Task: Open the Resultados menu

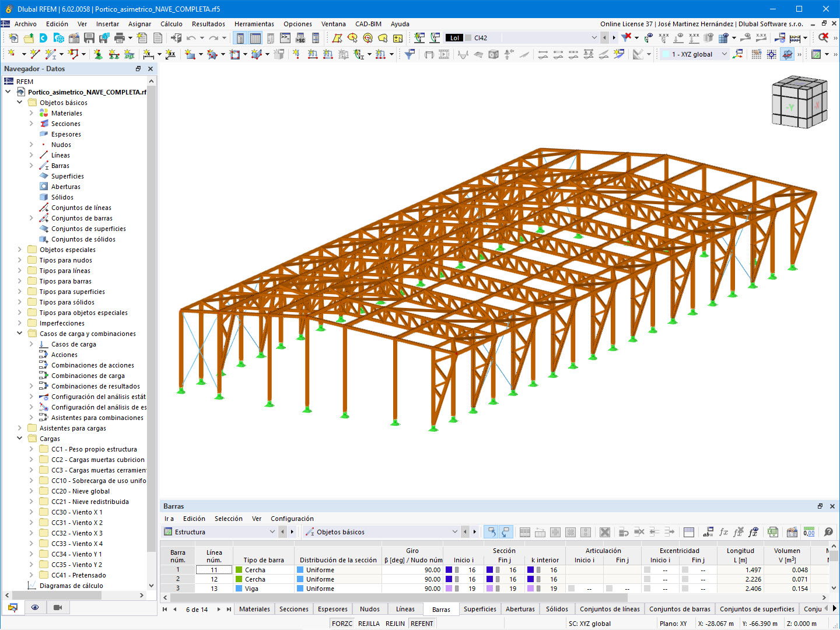Action: (x=208, y=24)
